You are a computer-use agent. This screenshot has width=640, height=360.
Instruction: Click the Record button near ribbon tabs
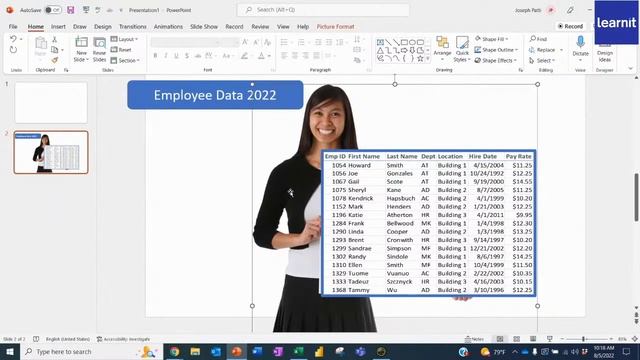570,26
